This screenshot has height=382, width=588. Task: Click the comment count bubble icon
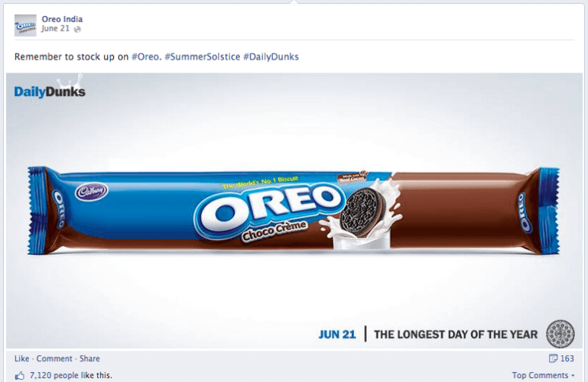[x=553, y=358]
